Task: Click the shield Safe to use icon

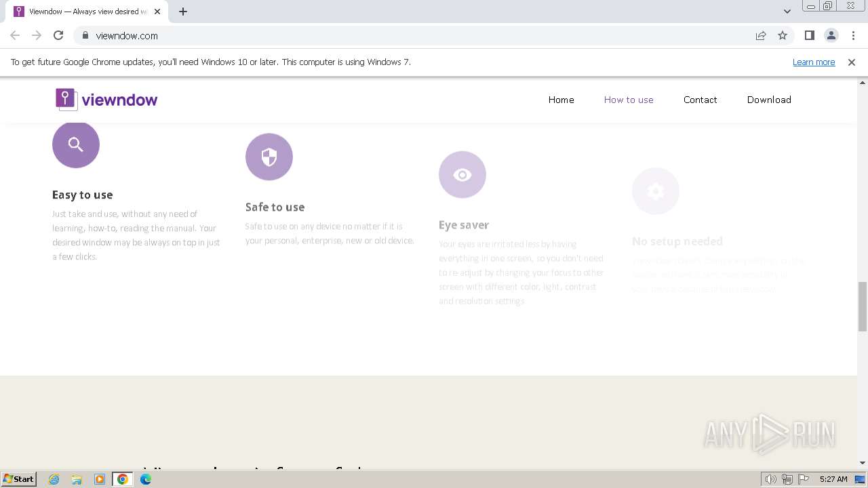Action: tap(269, 157)
